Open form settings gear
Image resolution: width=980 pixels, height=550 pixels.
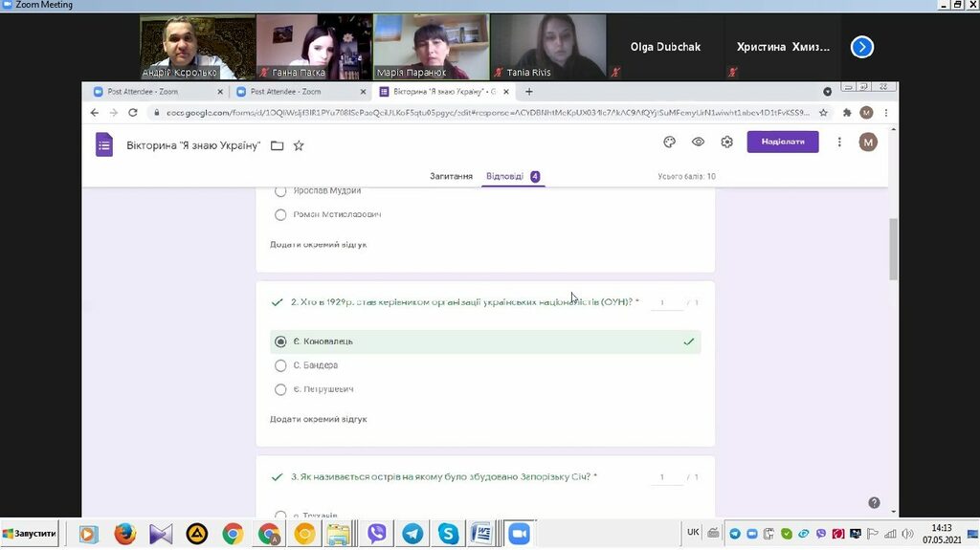(726, 142)
